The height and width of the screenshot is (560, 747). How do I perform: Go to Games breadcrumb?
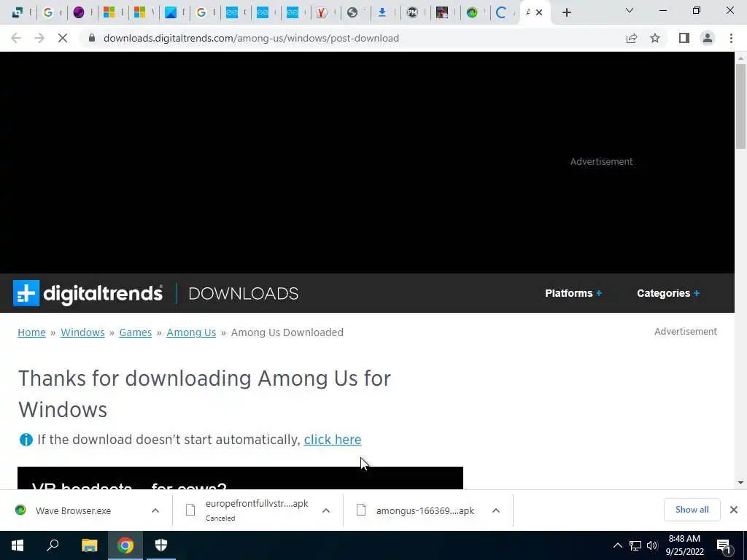tap(135, 332)
